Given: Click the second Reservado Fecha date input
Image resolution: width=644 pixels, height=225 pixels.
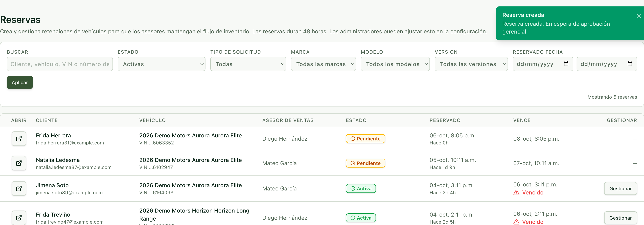Looking at the screenshot, I should click(607, 64).
